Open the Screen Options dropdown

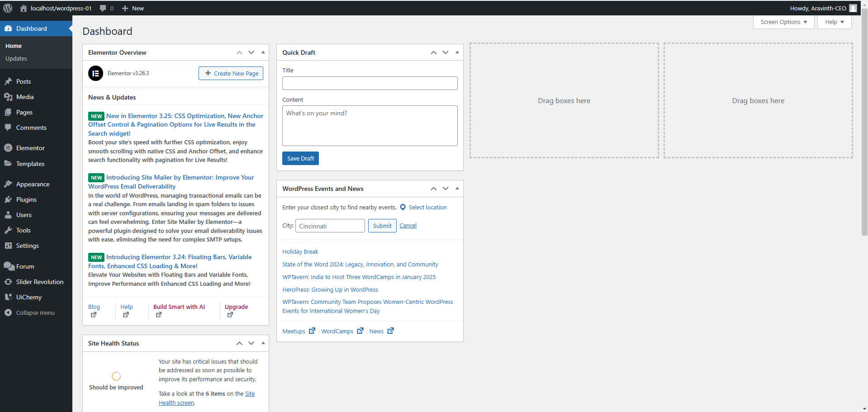(x=783, y=22)
